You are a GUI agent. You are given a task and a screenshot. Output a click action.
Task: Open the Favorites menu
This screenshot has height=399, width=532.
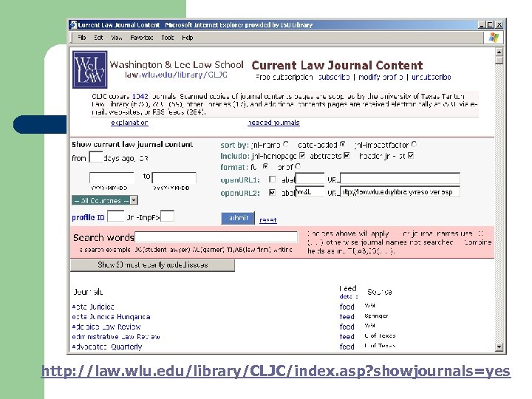point(141,38)
